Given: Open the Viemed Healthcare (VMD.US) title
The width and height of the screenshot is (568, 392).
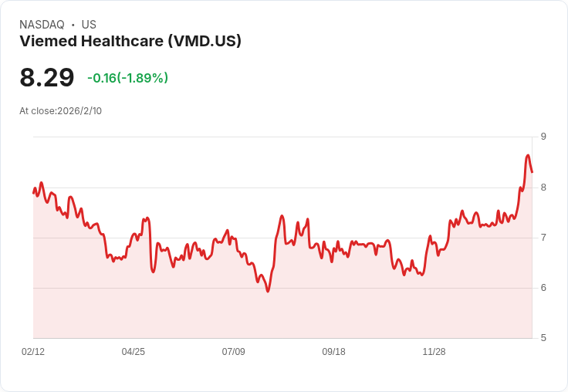Looking at the screenshot, I should (130, 41).
